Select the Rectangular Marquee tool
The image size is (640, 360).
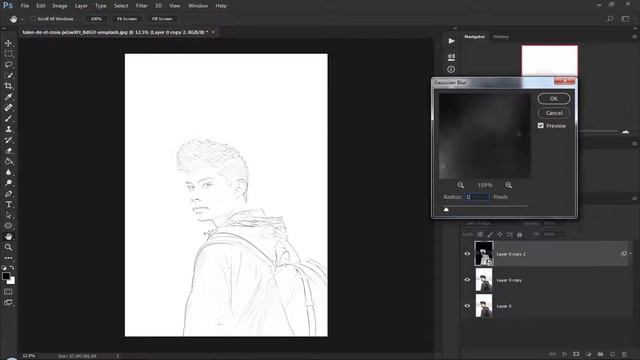8,53
